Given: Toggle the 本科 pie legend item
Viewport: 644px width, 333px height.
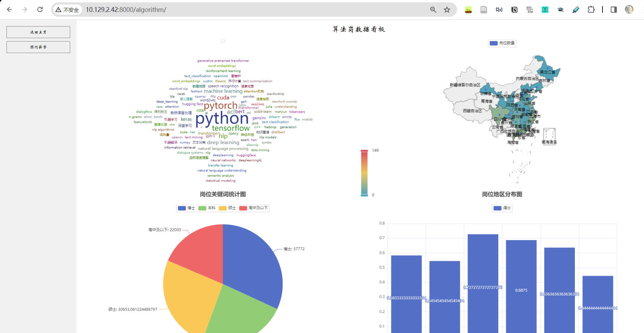Looking at the screenshot, I should (207, 208).
